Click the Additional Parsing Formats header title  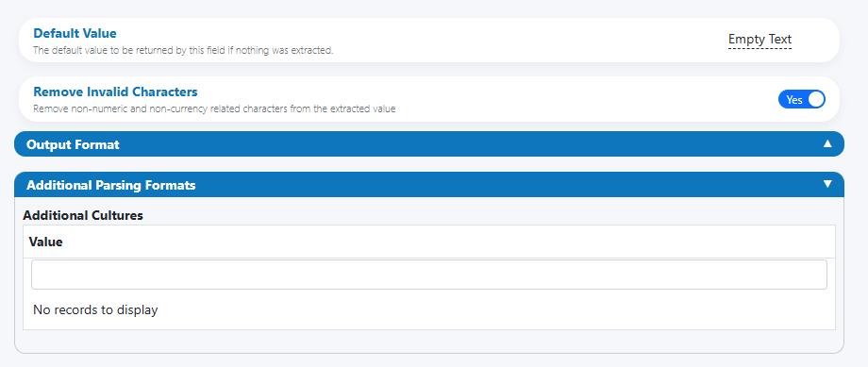click(110, 185)
